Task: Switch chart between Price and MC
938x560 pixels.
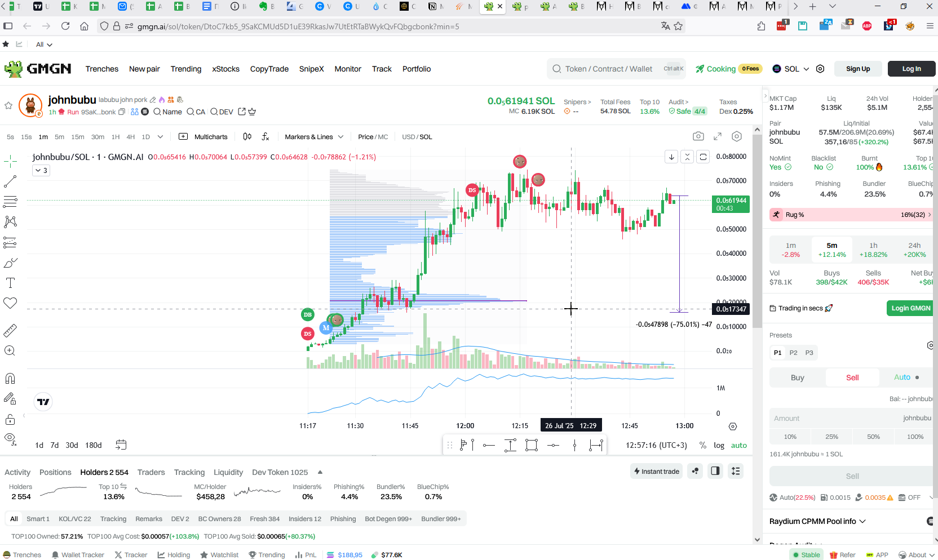Action: tap(373, 136)
